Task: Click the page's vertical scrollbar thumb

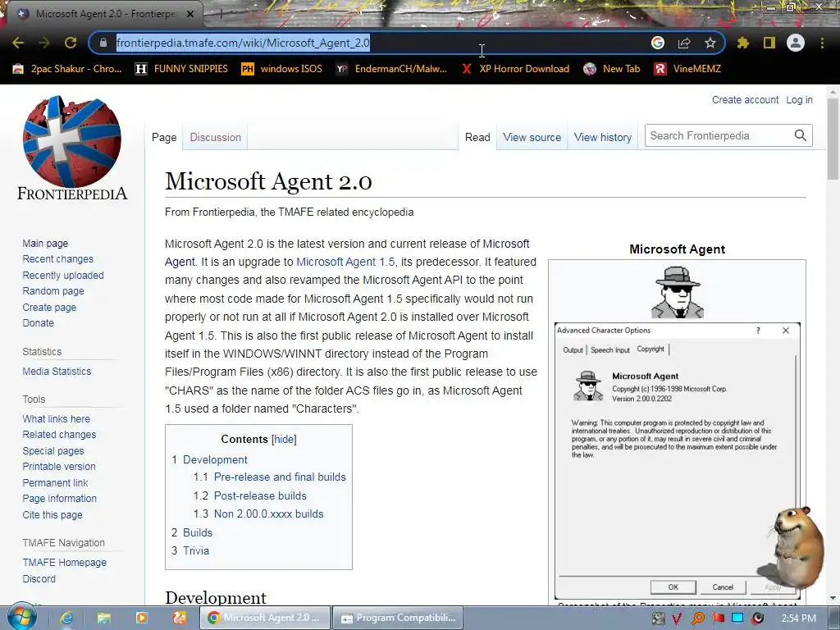Action: coord(833,139)
